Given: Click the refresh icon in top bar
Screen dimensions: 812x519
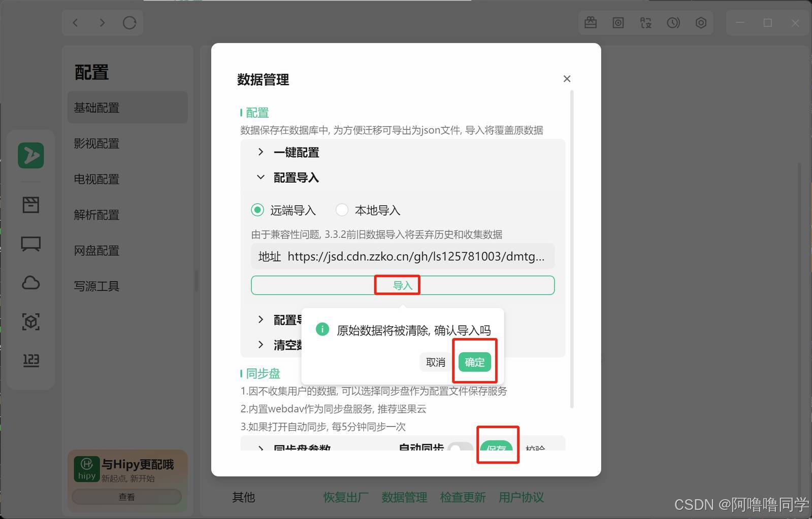Looking at the screenshot, I should click(x=129, y=23).
